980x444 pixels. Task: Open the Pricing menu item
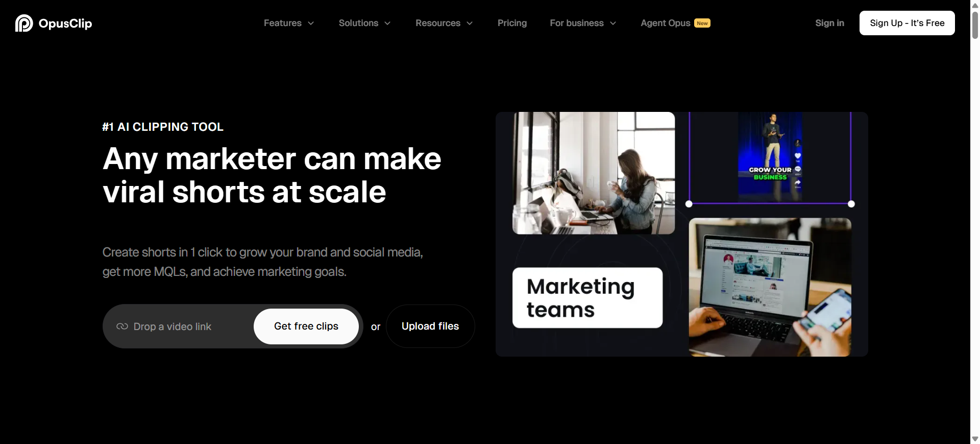tap(512, 23)
